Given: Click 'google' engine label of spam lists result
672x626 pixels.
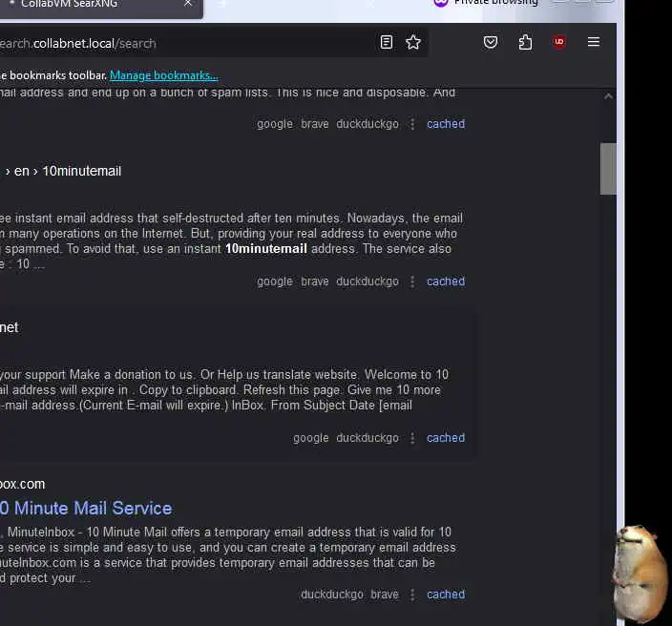Looking at the screenshot, I should pyautogui.click(x=275, y=124).
